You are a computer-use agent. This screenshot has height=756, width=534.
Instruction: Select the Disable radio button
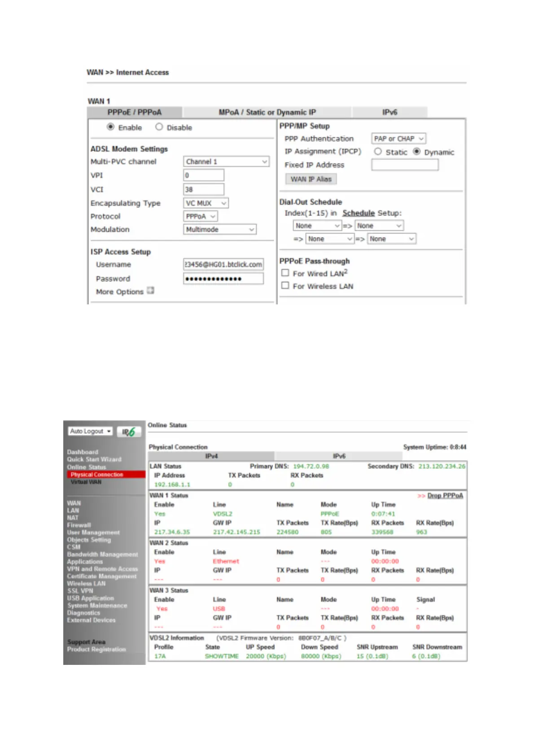click(159, 127)
